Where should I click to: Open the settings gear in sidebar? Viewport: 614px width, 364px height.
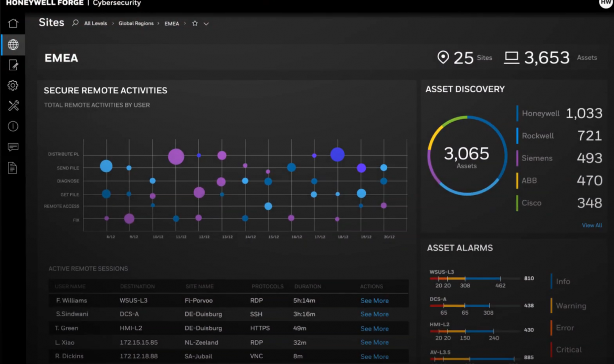[x=13, y=85]
